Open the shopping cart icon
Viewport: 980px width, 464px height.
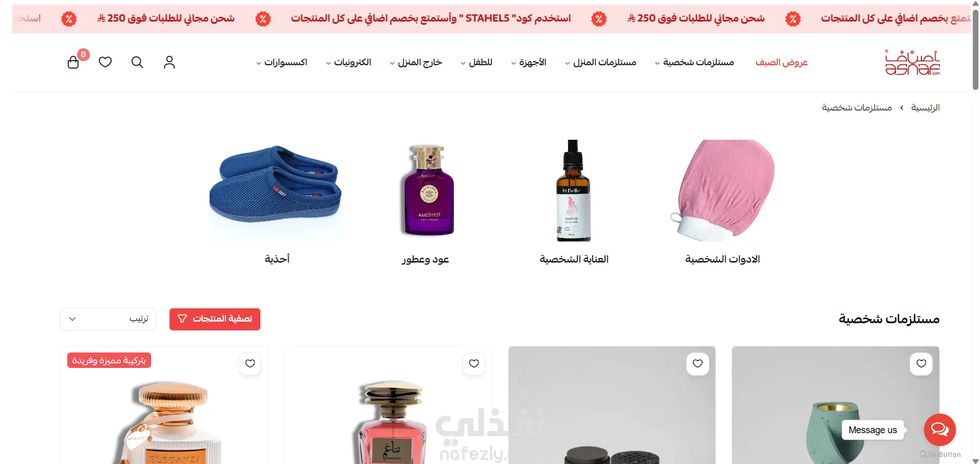click(x=73, y=62)
